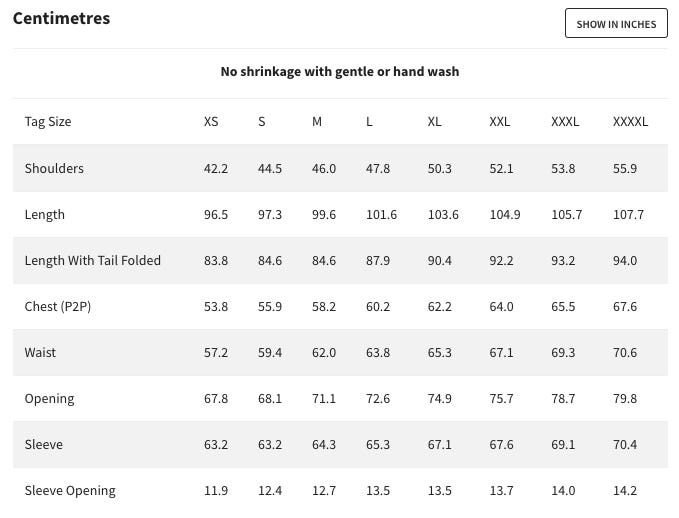Click the Centimetres heading

(x=61, y=18)
